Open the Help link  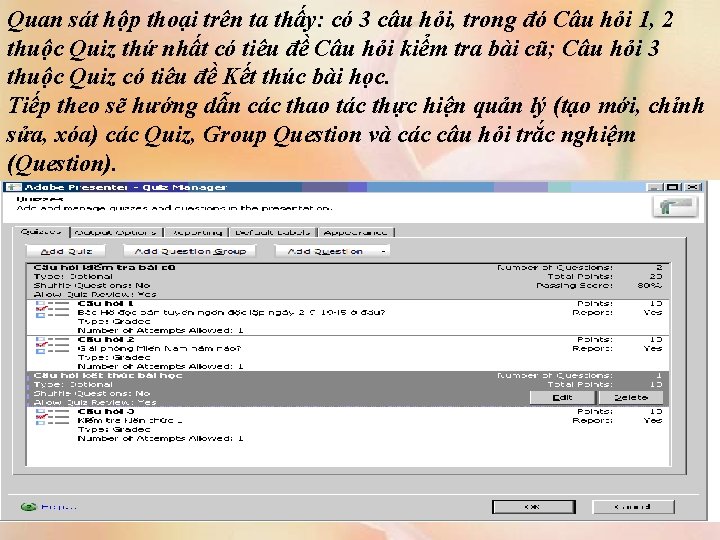tap(58, 507)
